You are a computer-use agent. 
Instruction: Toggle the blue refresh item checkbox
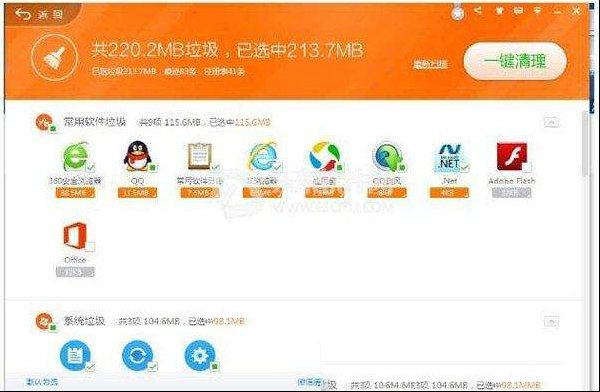153,367
